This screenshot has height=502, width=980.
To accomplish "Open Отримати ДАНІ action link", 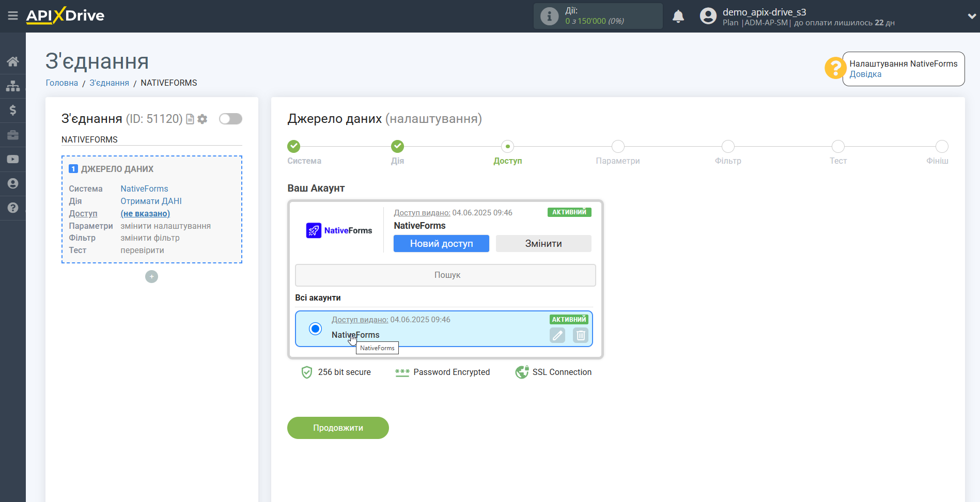I will click(151, 201).
